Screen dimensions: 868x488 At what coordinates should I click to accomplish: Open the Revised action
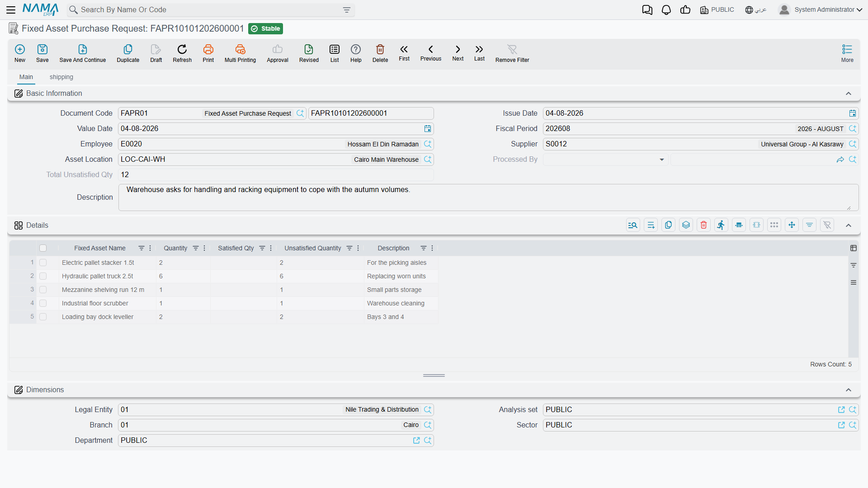[x=309, y=53]
